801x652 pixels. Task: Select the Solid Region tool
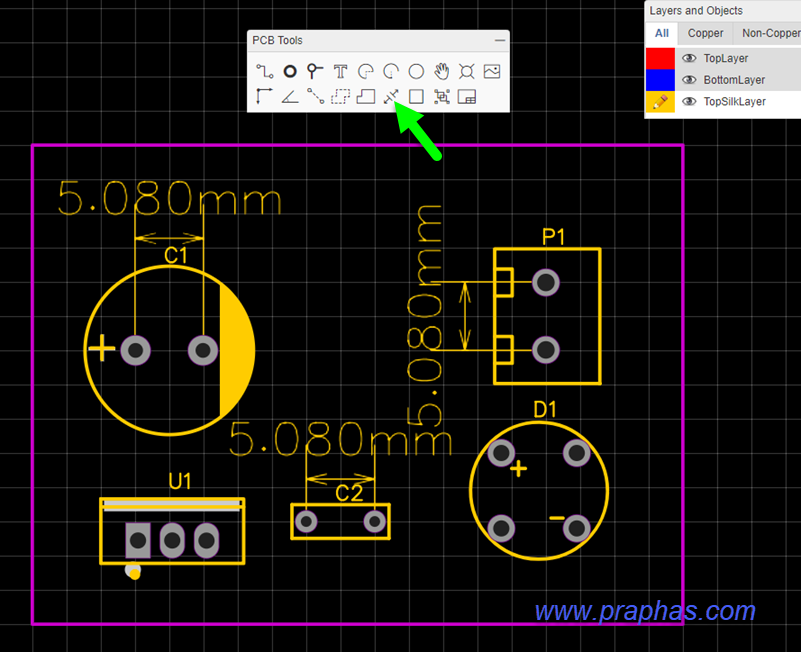(366, 96)
